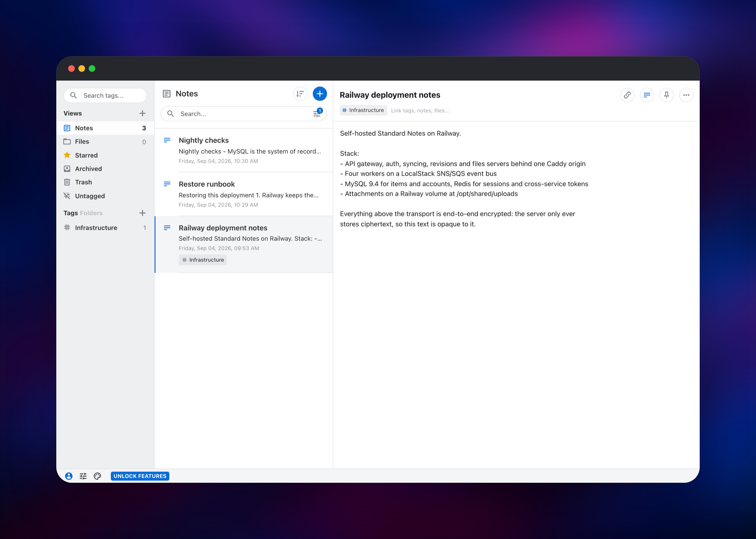The image size is (756, 539).
Task: Click the Restore runbook date 10:29 AM
Action: tap(218, 205)
